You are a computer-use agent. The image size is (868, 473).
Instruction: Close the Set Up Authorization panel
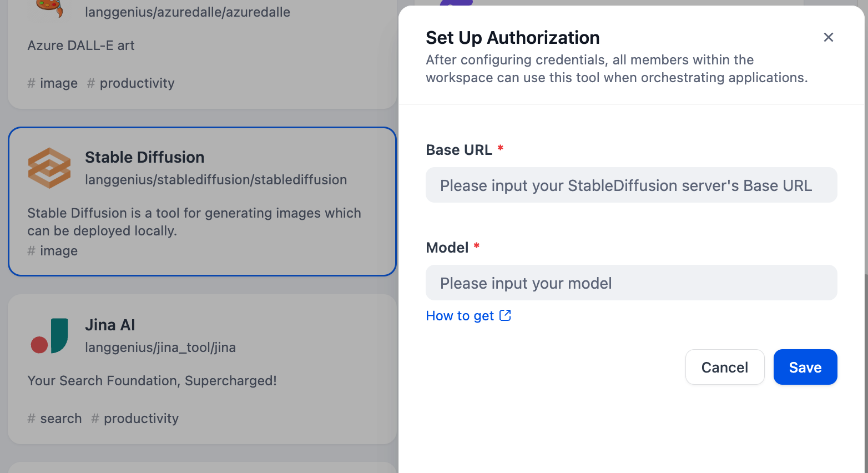[828, 37]
